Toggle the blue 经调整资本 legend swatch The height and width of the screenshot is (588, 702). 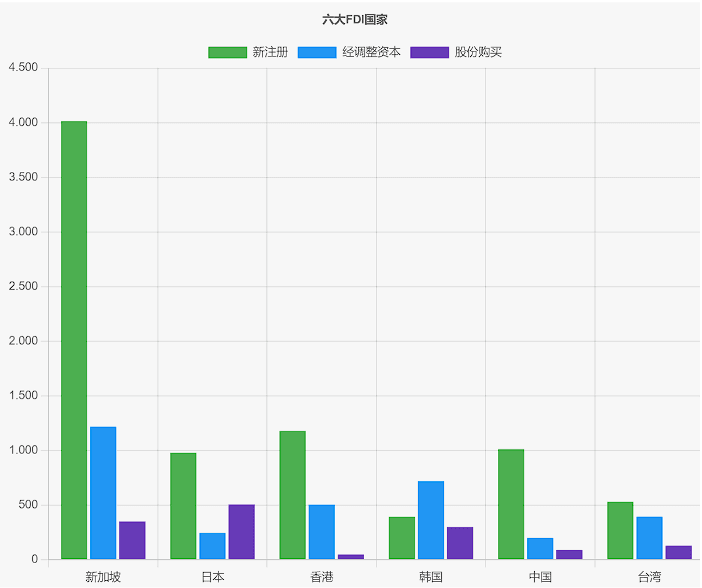click(x=317, y=52)
